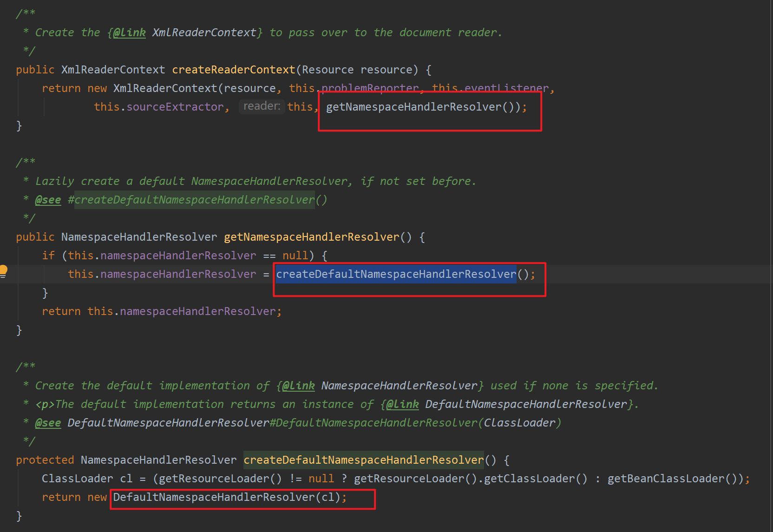The width and height of the screenshot is (773, 532).
Task: Click the {@link DefaultNamespaceHandlerResolver} reference in Javadoc
Action: [507, 404]
